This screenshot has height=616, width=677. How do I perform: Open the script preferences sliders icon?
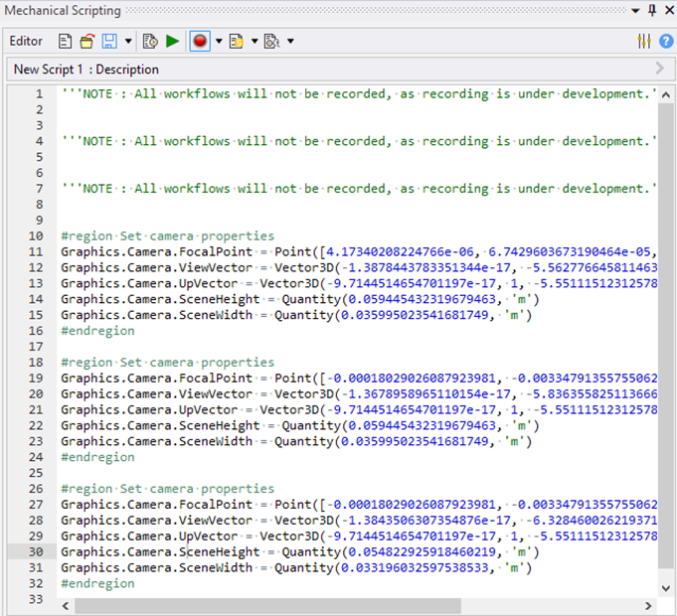(643, 41)
